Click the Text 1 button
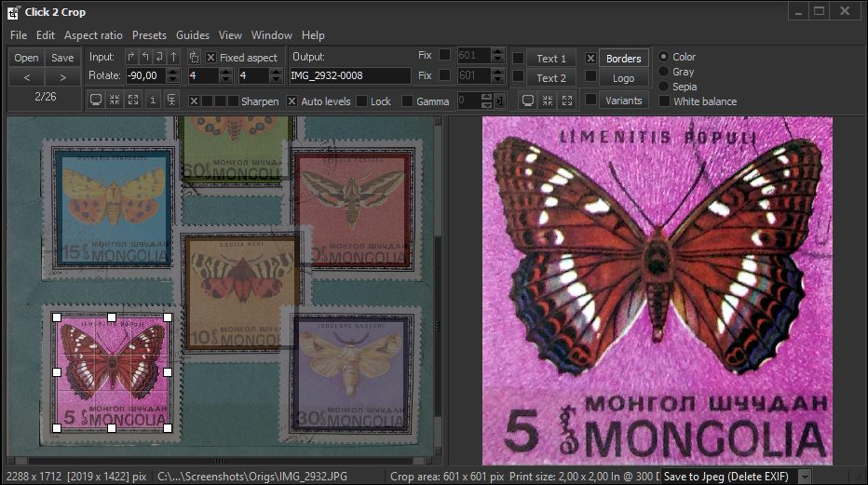This screenshot has height=485, width=868. pyautogui.click(x=550, y=58)
